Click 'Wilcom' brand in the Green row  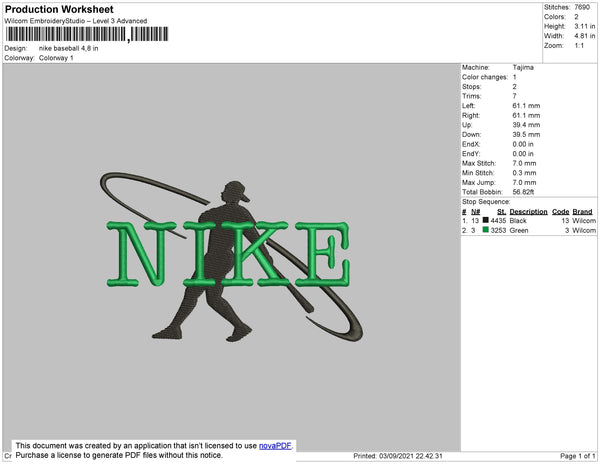click(x=584, y=230)
